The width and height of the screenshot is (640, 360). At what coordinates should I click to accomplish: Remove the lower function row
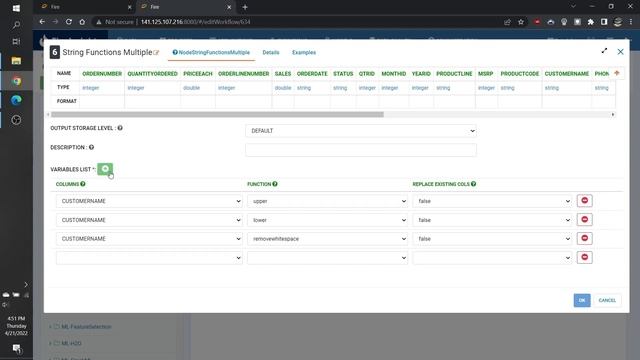coord(584,220)
